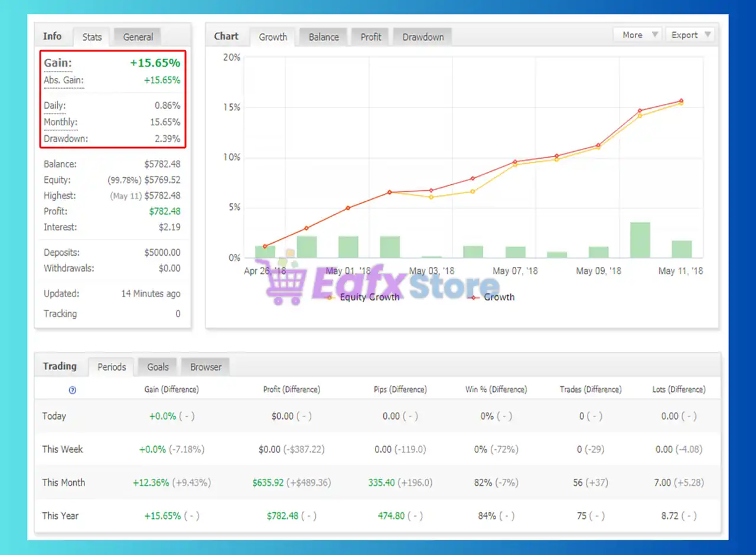Switch to the Drawdown chart tab
The width and height of the screenshot is (756, 555).
pos(423,37)
